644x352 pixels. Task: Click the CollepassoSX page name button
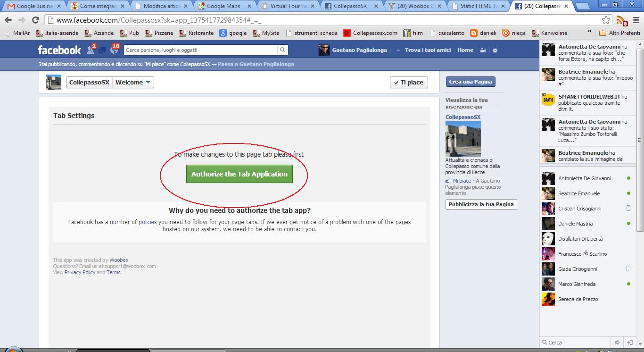click(89, 82)
